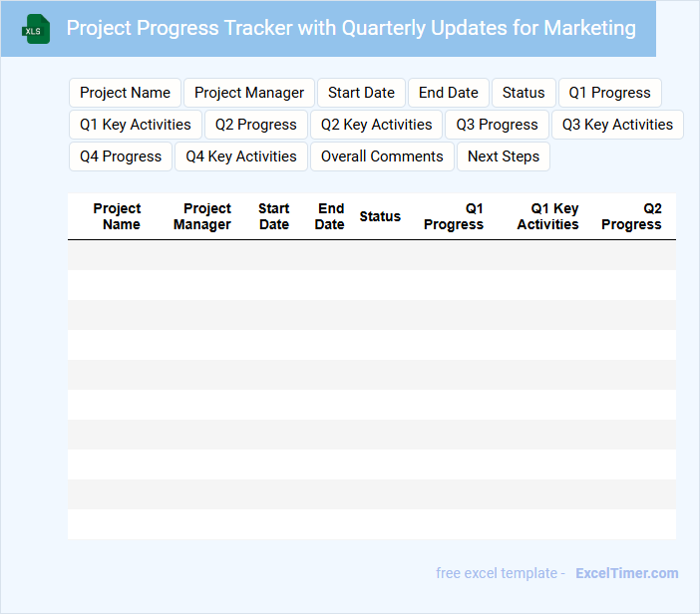
Task: Select the Q4 Progress tag
Action: [x=121, y=156]
